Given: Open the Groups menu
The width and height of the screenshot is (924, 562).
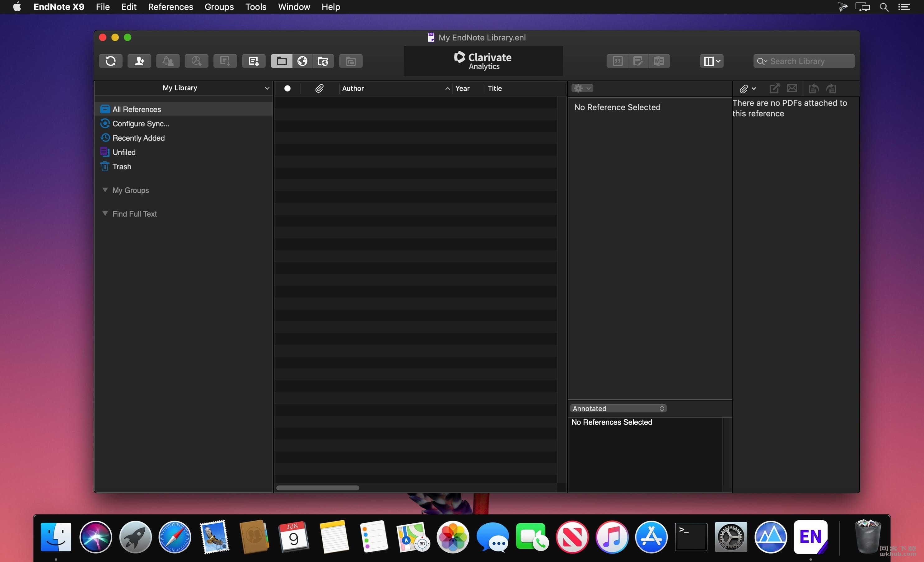Looking at the screenshot, I should click(x=219, y=7).
